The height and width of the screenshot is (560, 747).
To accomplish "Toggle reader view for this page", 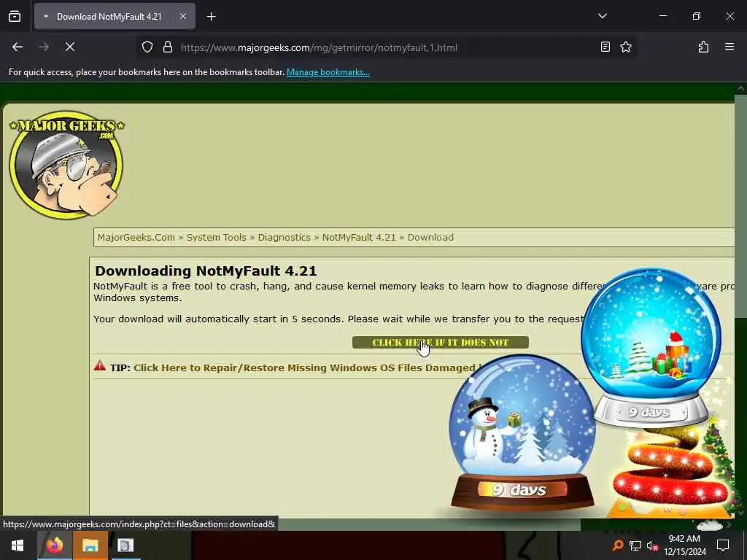I will click(605, 47).
